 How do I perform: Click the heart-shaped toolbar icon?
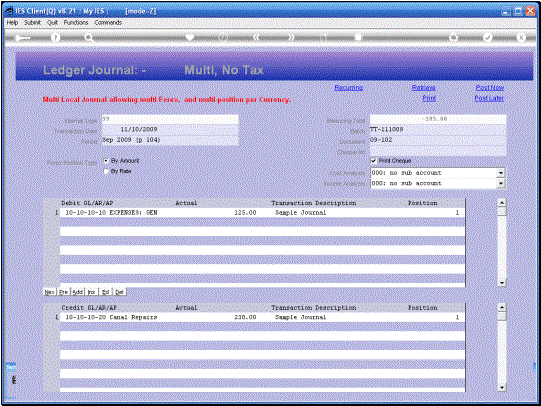(189, 37)
